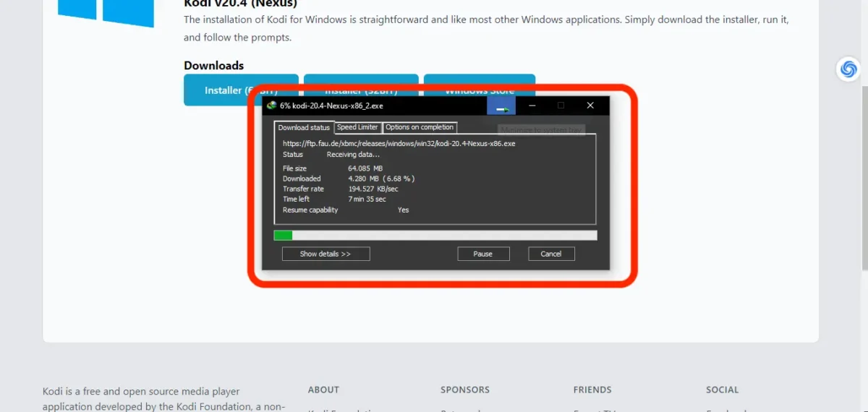This screenshot has height=412, width=868.
Task: Click the minimize to system tray icon
Action: tap(501, 106)
